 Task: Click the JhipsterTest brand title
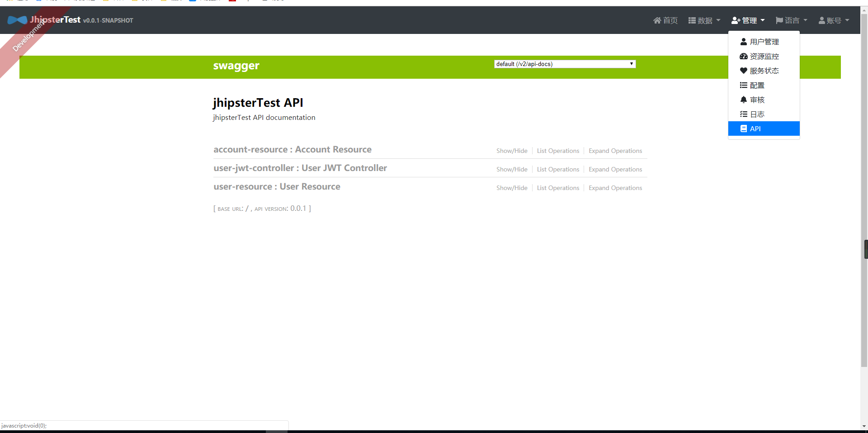[55, 19]
